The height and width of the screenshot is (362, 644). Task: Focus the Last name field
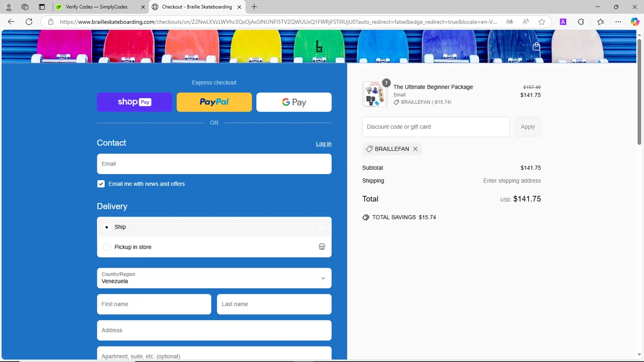pyautogui.click(x=274, y=304)
